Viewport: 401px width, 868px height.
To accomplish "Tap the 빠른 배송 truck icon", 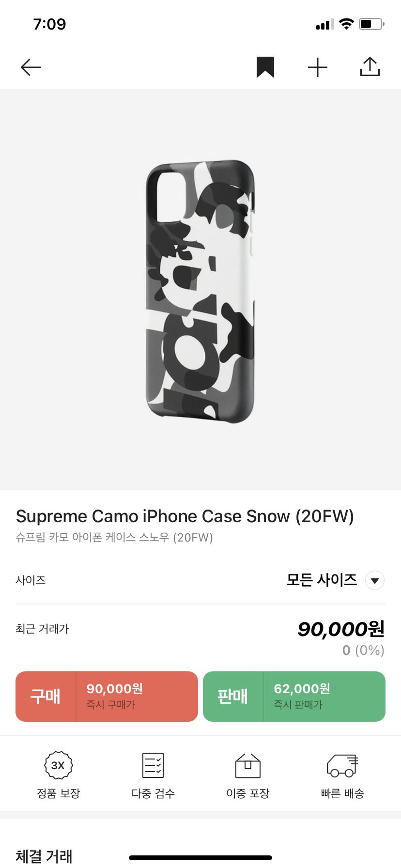I will coord(342,765).
